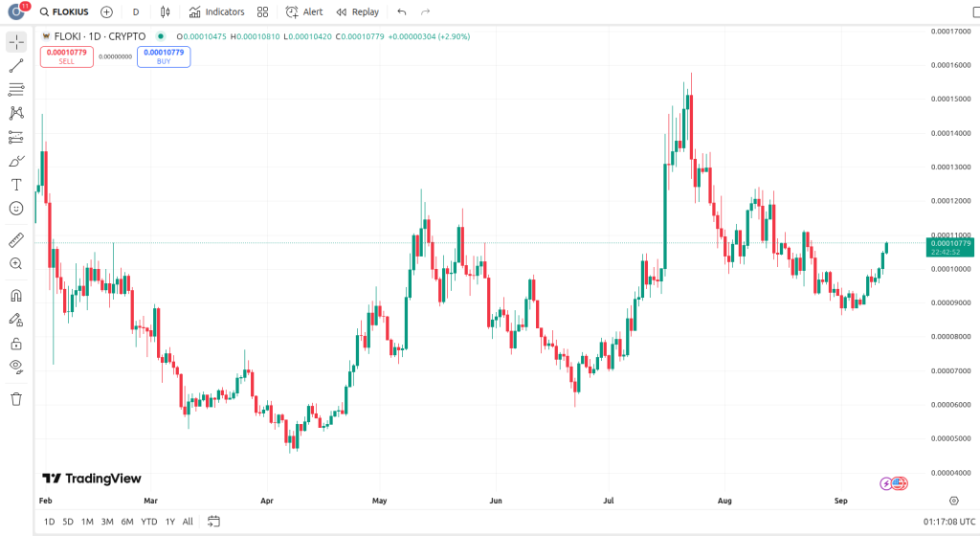The height and width of the screenshot is (536, 980).
Task: Open the FLOKIUS symbol search
Action: tap(64, 11)
